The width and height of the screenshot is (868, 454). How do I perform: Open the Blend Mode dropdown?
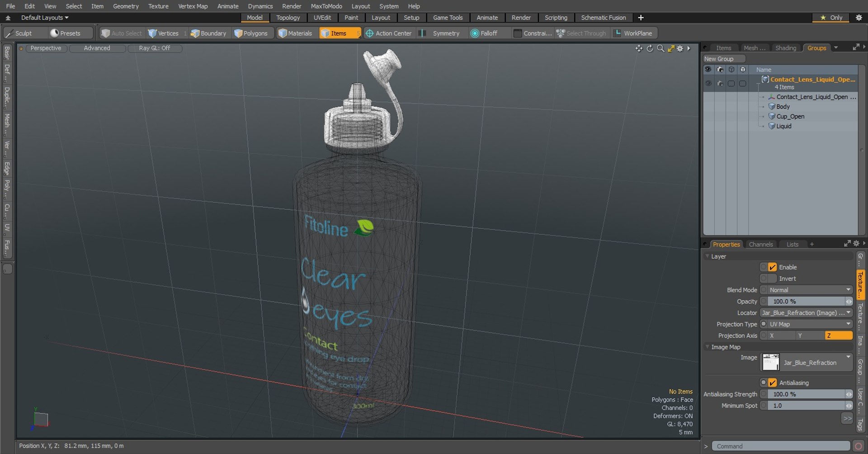point(810,290)
